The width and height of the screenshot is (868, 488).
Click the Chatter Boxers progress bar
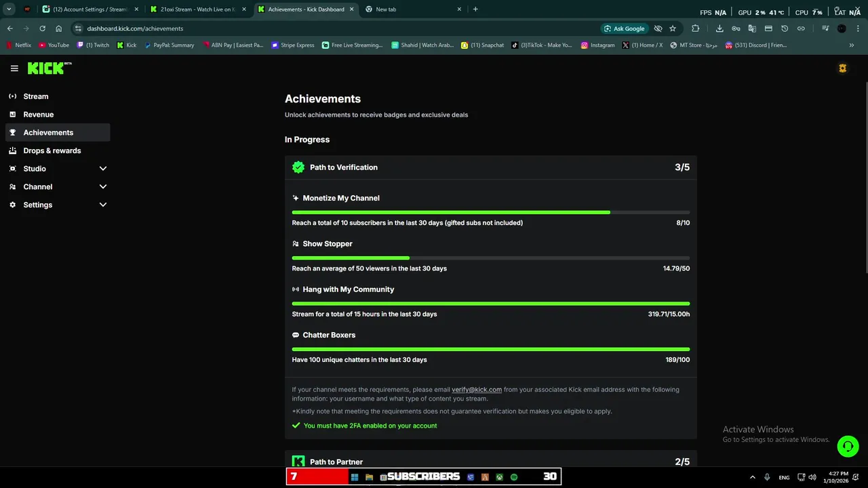click(491, 349)
